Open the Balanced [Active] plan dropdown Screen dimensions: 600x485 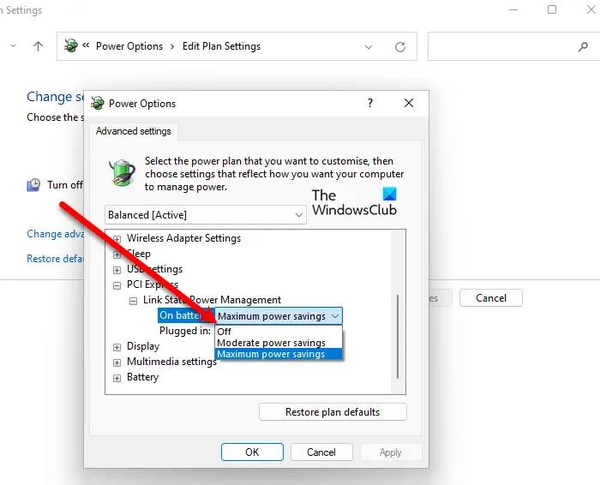tap(205, 215)
